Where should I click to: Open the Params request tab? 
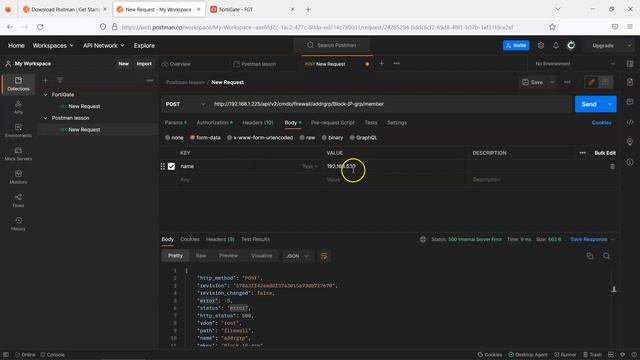click(x=176, y=122)
